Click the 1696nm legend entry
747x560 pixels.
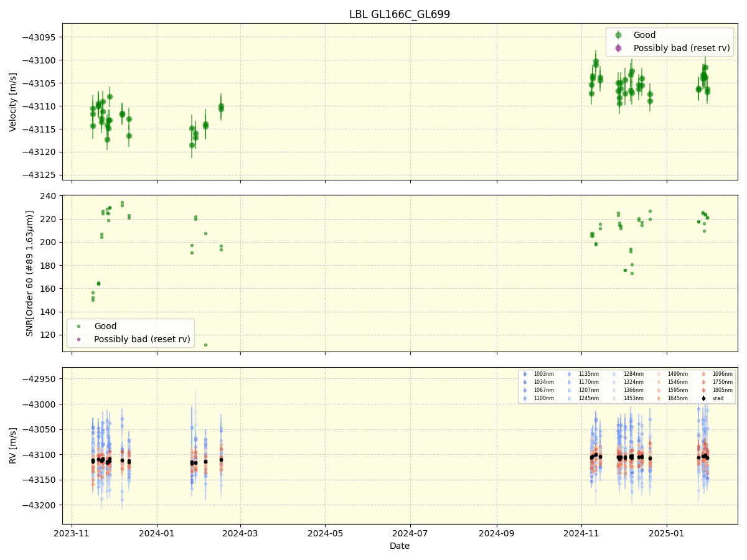723,374
